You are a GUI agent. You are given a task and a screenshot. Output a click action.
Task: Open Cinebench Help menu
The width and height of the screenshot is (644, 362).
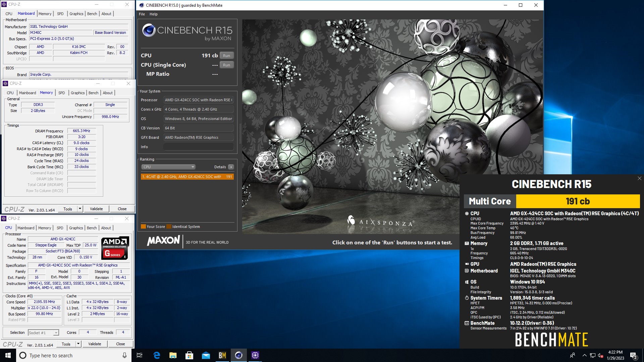[x=154, y=14]
